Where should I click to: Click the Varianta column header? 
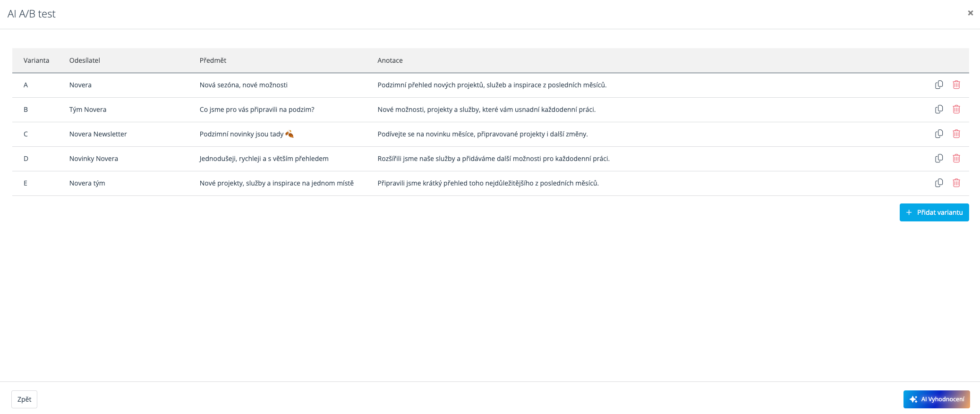click(x=36, y=60)
